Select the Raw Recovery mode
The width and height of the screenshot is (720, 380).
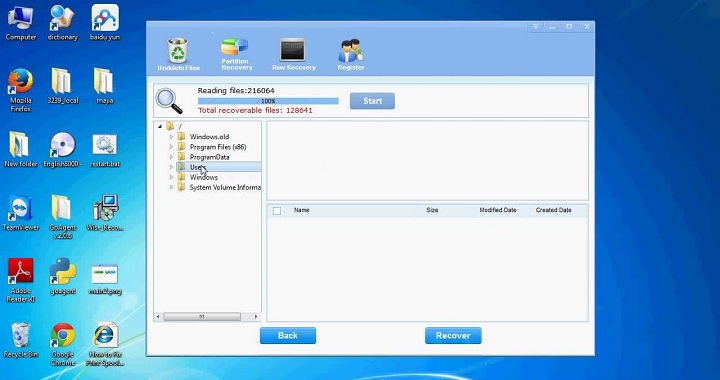coord(293,54)
